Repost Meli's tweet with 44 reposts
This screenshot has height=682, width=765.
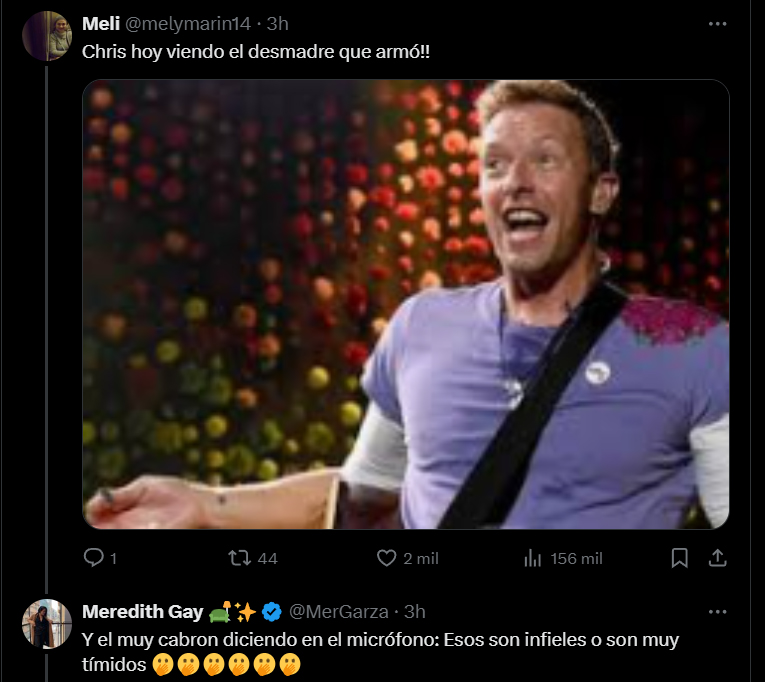[x=241, y=558]
